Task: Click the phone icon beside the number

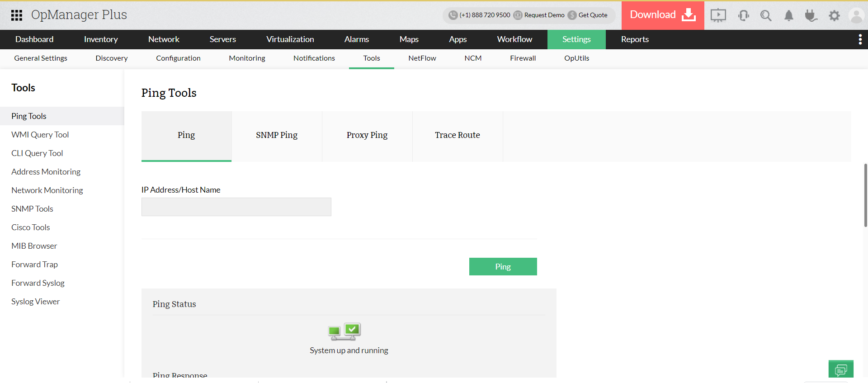Action: [x=453, y=15]
